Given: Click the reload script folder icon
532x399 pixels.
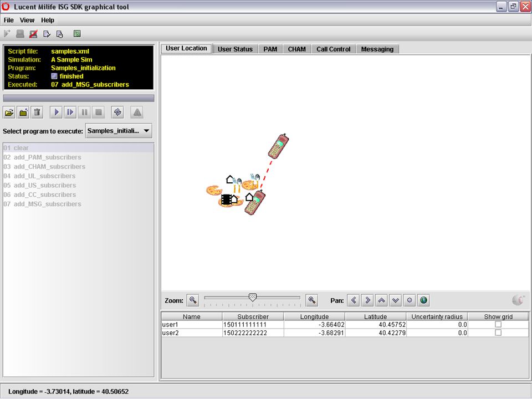Looking at the screenshot, I should [x=23, y=112].
